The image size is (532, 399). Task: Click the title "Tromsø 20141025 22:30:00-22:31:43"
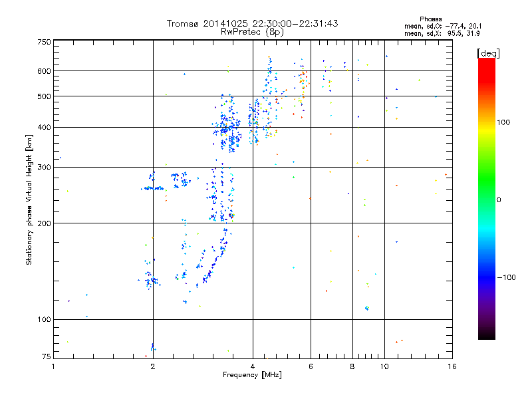click(x=252, y=23)
